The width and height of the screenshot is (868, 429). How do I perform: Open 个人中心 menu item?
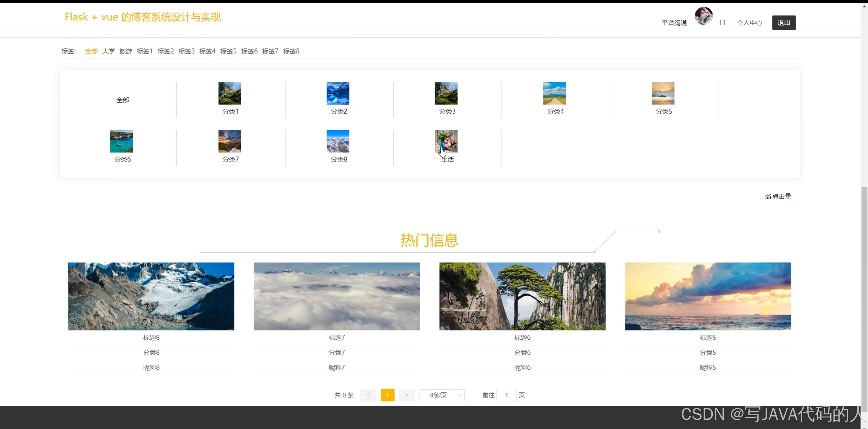click(749, 22)
